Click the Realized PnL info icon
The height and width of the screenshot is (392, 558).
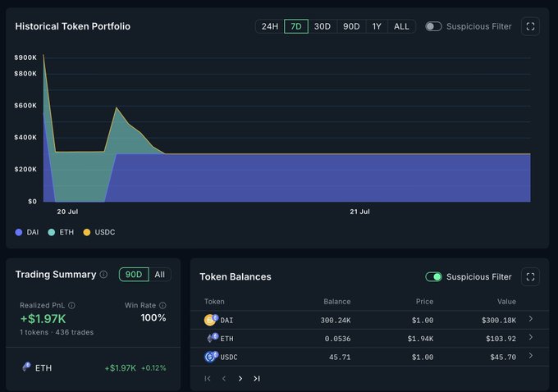point(71,305)
